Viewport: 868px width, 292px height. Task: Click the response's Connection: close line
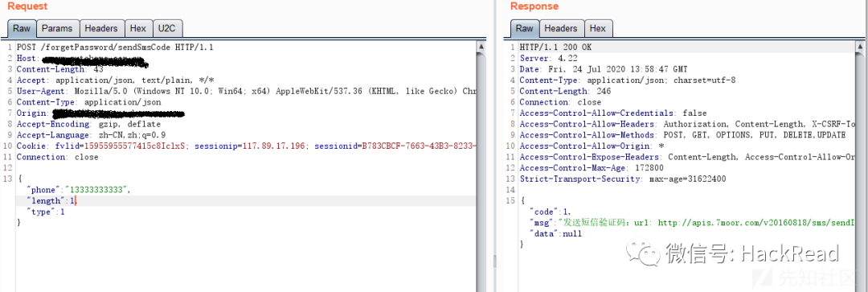coord(560,102)
